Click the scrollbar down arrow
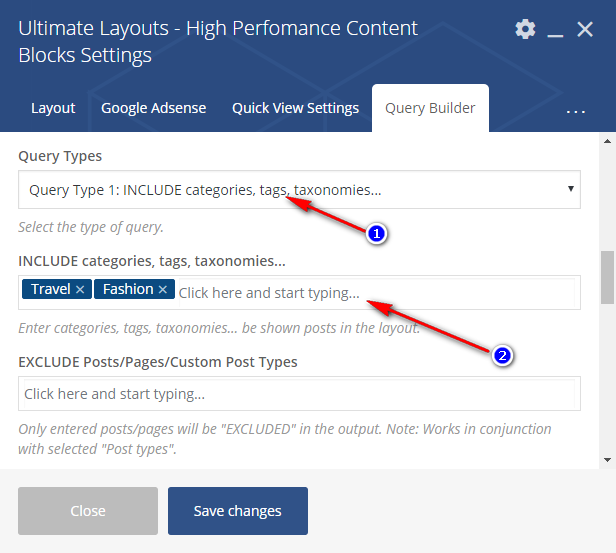Image resolution: width=616 pixels, height=553 pixels. coord(607,459)
